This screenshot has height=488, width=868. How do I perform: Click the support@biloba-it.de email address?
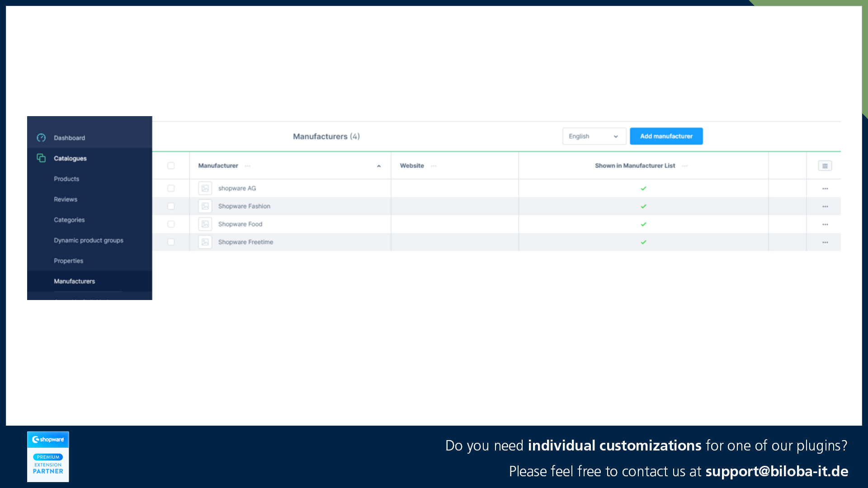point(777,471)
